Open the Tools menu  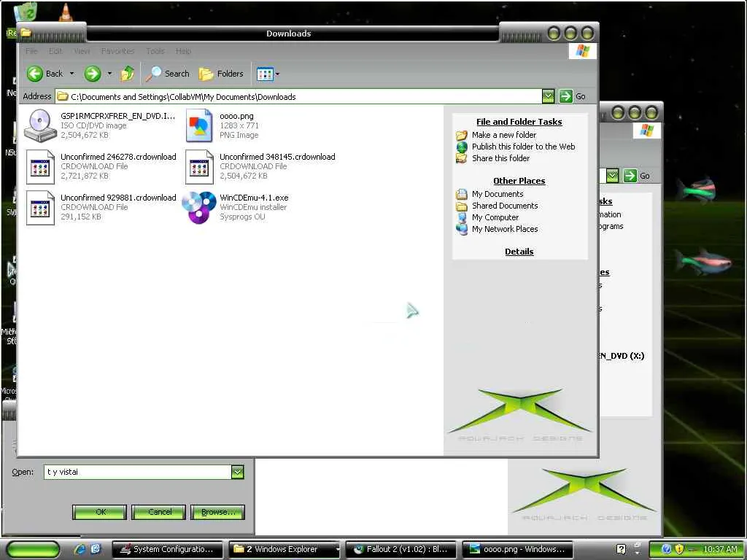(155, 51)
